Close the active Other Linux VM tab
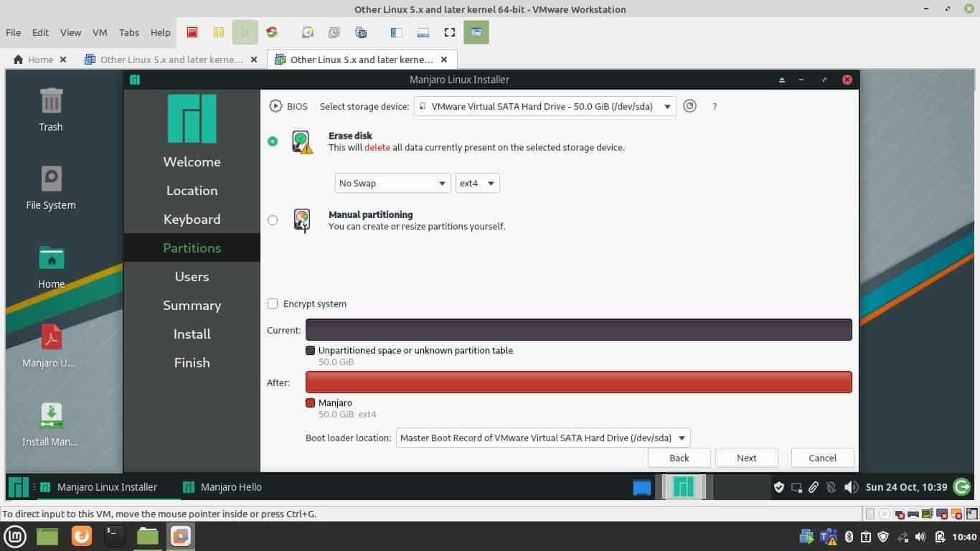Viewport: 980px width, 551px height. point(444,60)
